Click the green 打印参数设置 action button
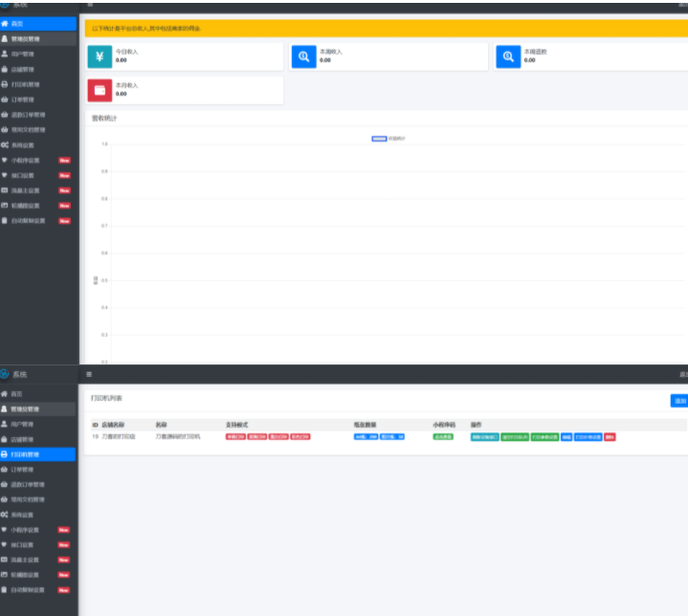Viewport: 688px width, 616px height. tap(545, 437)
